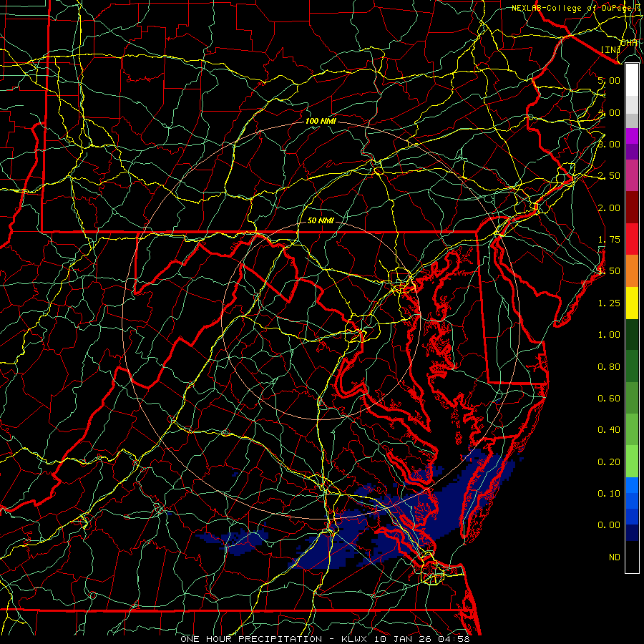Select the light blue legend swatch
This screenshot has height=644, width=644.
632,485
